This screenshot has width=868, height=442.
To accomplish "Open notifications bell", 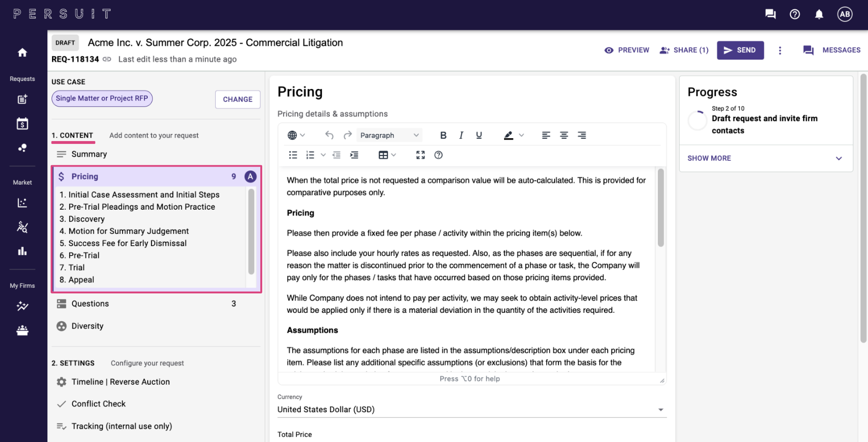I will [x=819, y=14].
